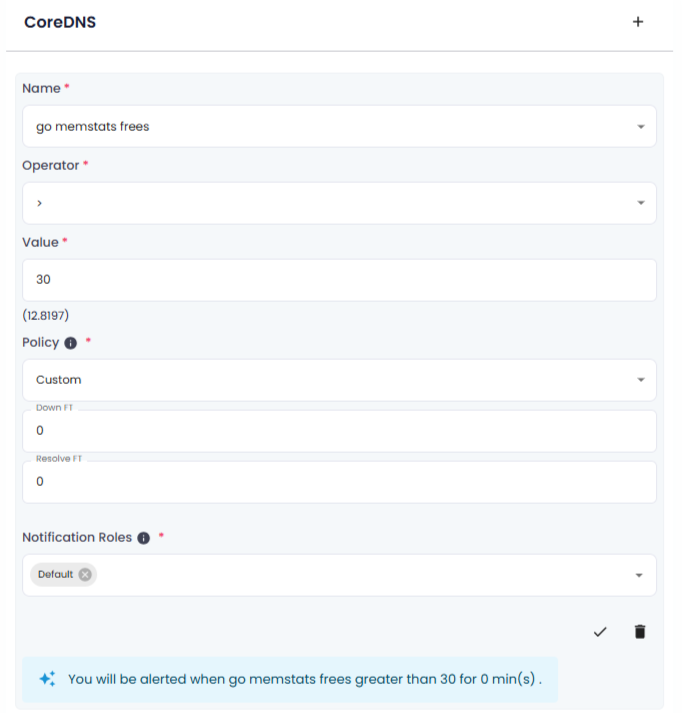
Task: Click the sparkle icon in alert summary
Action: [x=47, y=679]
